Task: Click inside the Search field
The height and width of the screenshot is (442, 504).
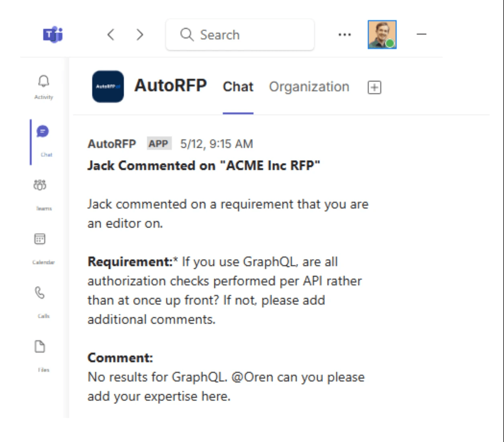Action: pos(240,35)
